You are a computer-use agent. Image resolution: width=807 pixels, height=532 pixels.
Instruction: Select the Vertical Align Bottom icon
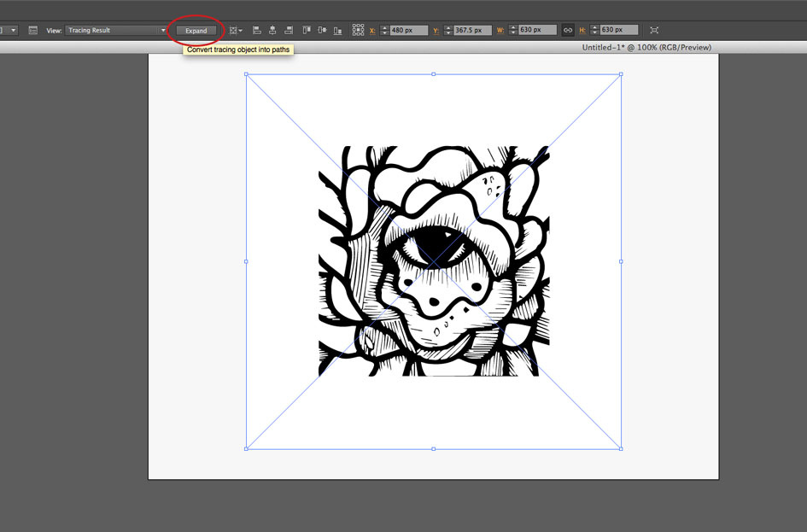click(x=336, y=29)
